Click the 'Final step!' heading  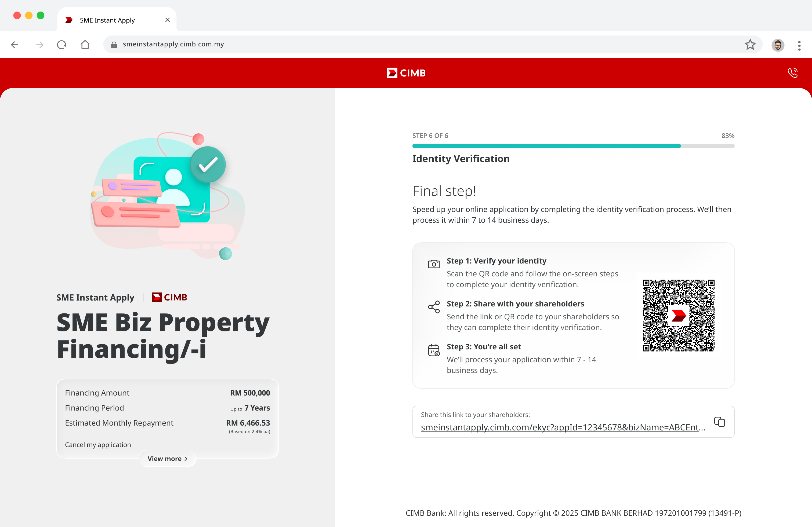[444, 191]
